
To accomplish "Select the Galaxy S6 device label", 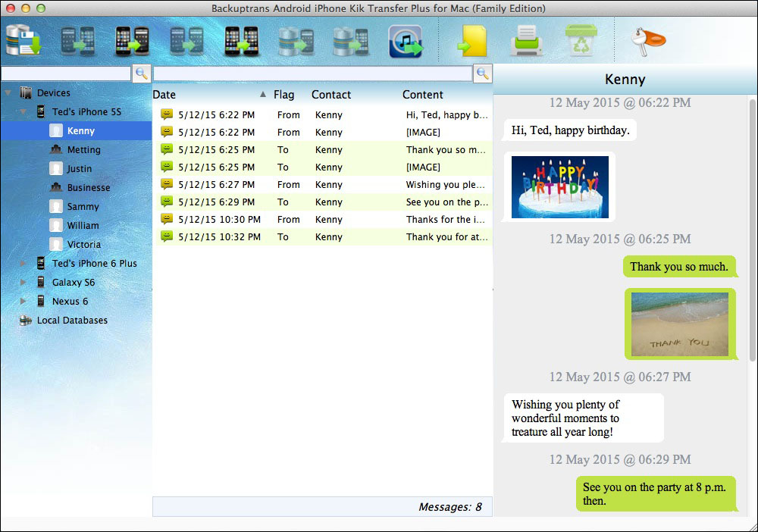I will click(x=74, y=282).
